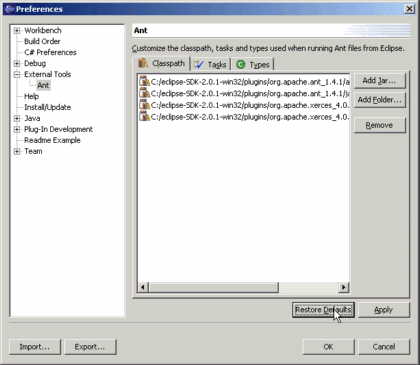Viewport: 420px width, 365px height.
Task: Click the Cancel button
Action: coord(384,347)
